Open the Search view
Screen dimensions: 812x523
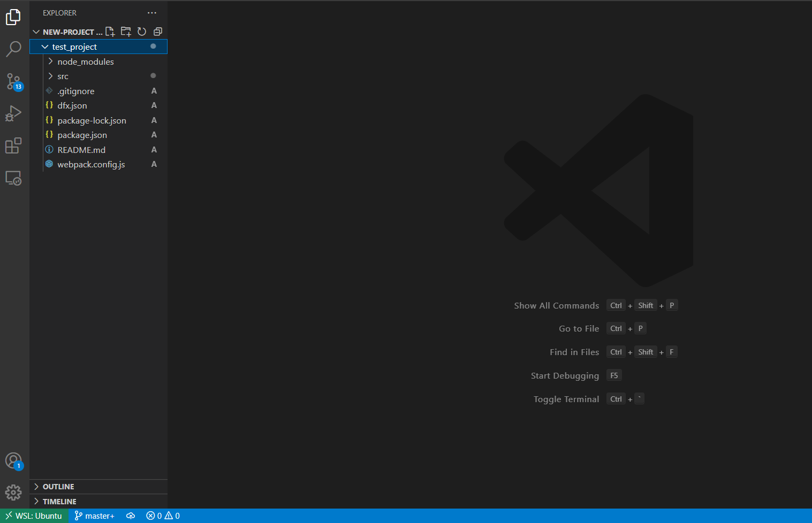pos(13,49)
